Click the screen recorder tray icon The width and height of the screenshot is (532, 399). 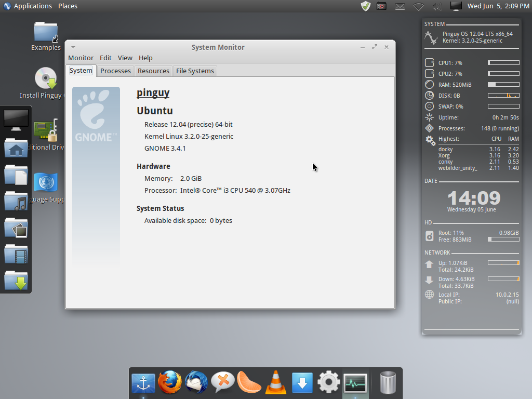click(x=381, y=6)
